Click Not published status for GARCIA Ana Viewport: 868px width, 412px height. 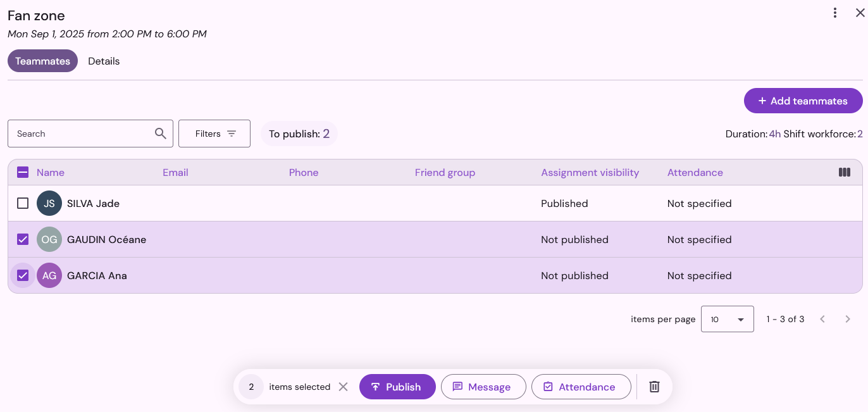tap(574, 275)
